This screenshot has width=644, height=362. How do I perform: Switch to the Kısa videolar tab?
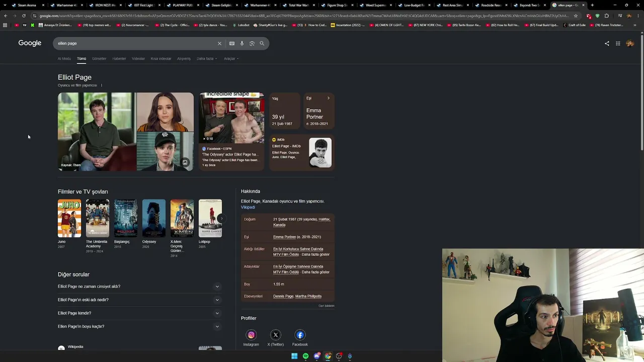(161, 59)
